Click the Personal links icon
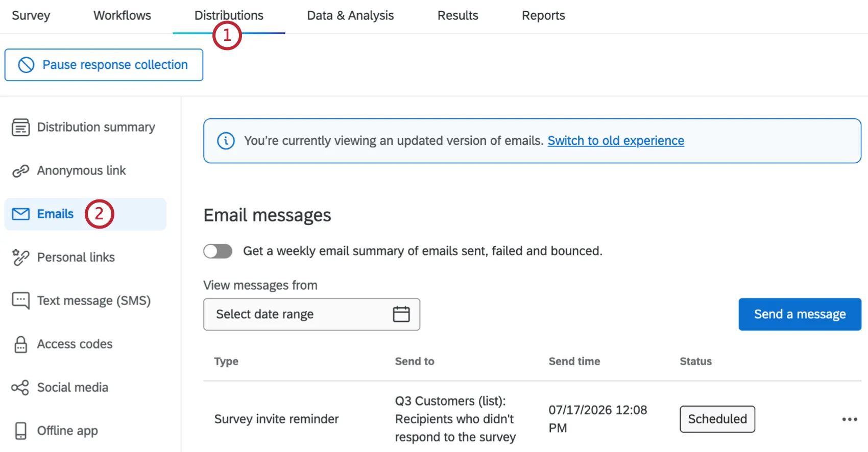868x452 pixels. (21, 258)
